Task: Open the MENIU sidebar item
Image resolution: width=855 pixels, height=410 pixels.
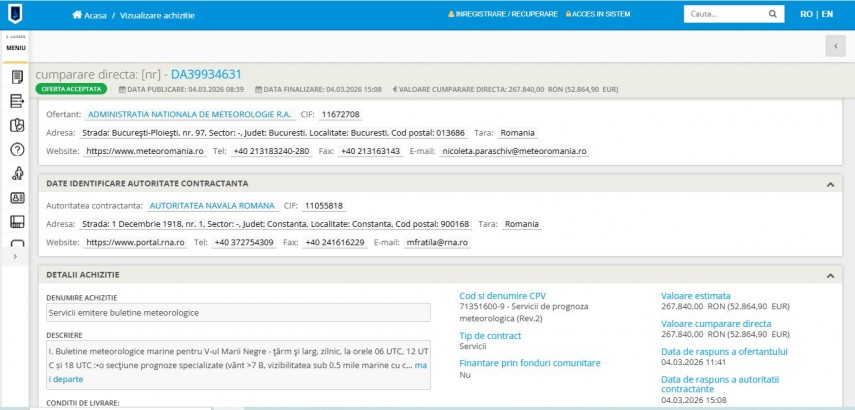Action: click(x=16, y=46)
